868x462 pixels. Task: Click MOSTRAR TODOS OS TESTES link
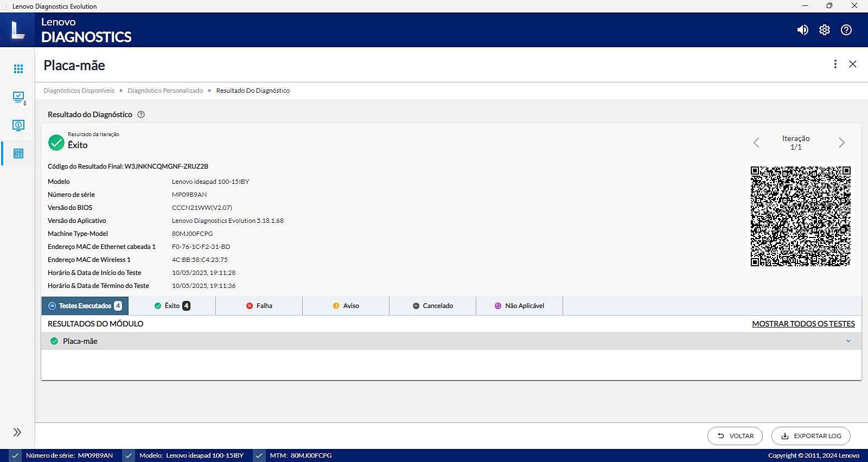803,324
